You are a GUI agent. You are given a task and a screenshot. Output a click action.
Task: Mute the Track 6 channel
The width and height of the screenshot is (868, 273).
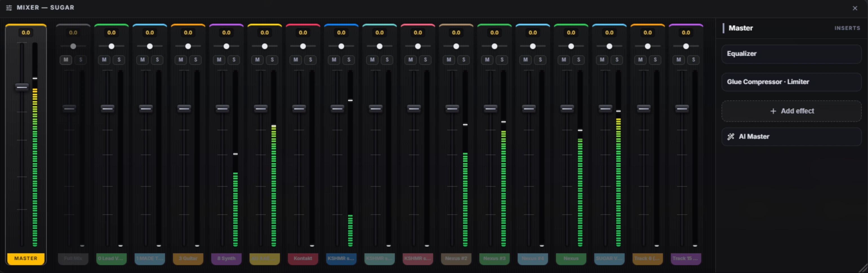click(640, 60)
